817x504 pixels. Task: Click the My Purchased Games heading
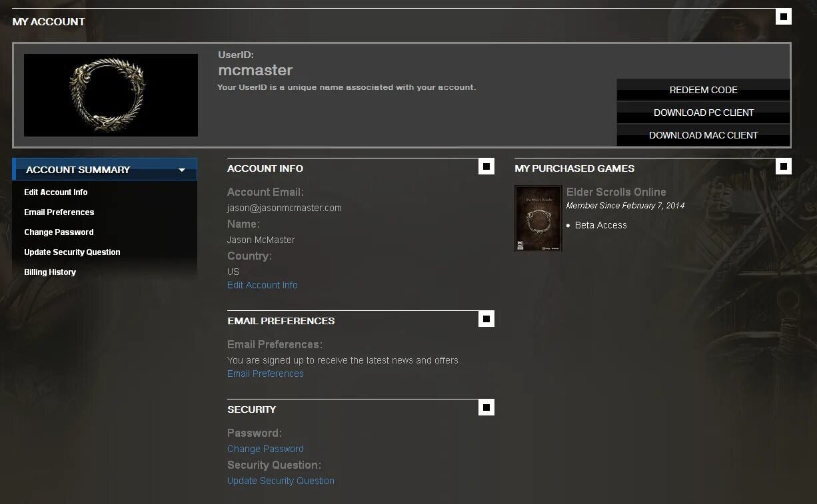[x=574, y=168]
